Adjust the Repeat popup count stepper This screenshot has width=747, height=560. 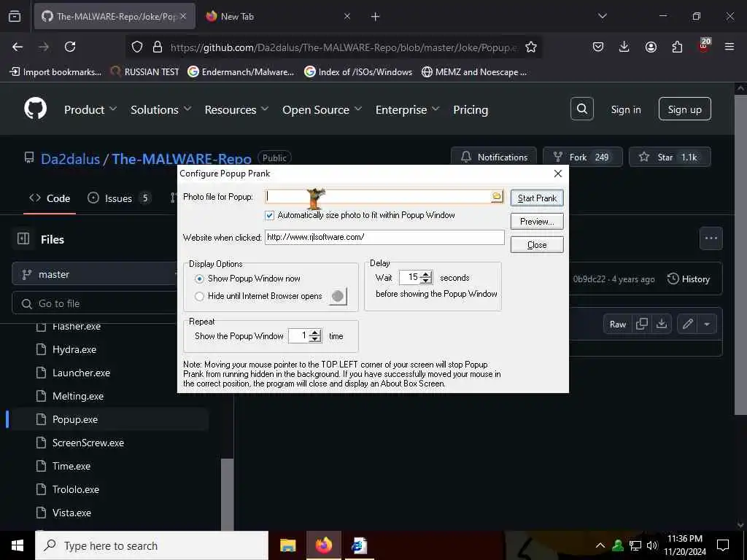point(315,335)
